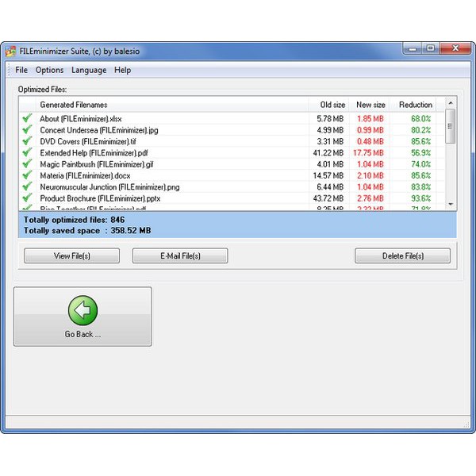Viewport: 476px width, 476px height.
Task: Click new size value 2.10 MB
Action: 370,176
